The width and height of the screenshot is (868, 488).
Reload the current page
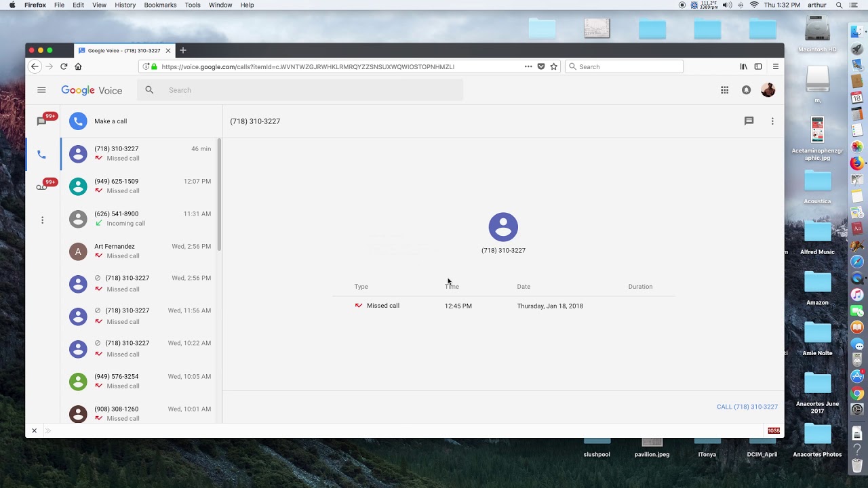pos(64,66)
